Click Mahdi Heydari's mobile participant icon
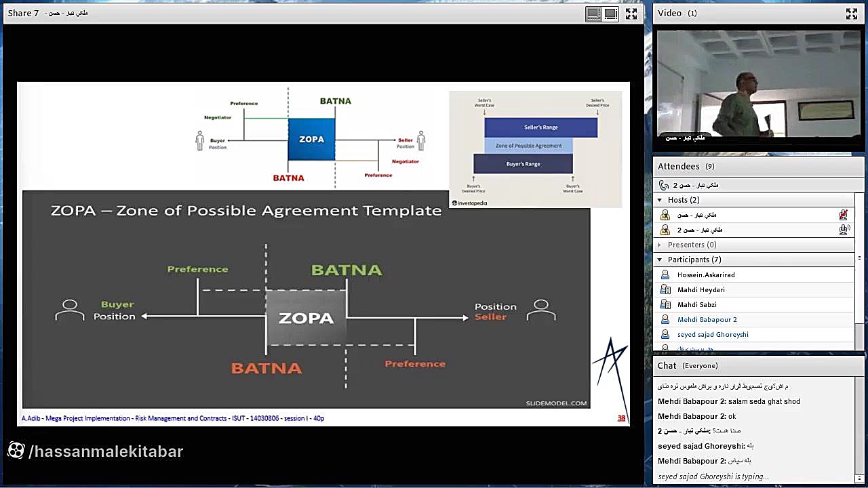Image resolution: width=868 pixels, height=488 pixels. click(665, 289)
